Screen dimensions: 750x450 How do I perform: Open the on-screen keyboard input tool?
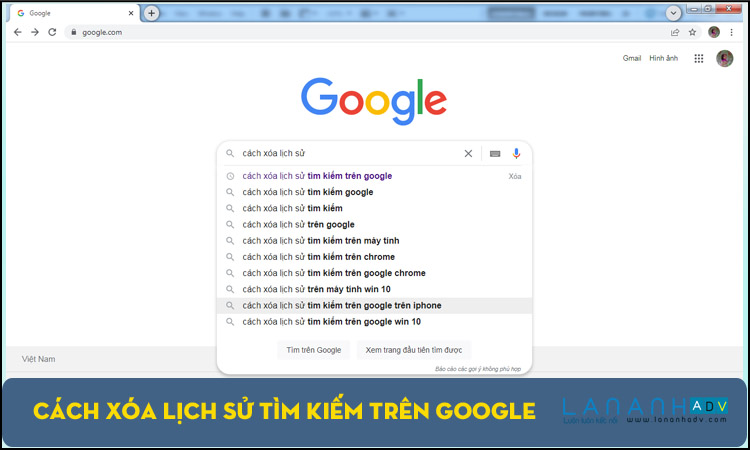[x=495, y=154]
